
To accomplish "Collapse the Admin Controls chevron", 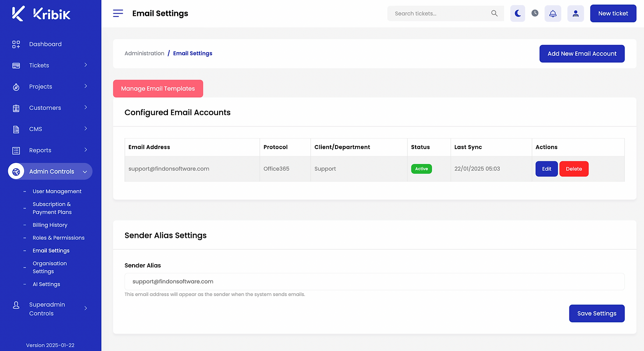I will (x=85, y=172).
